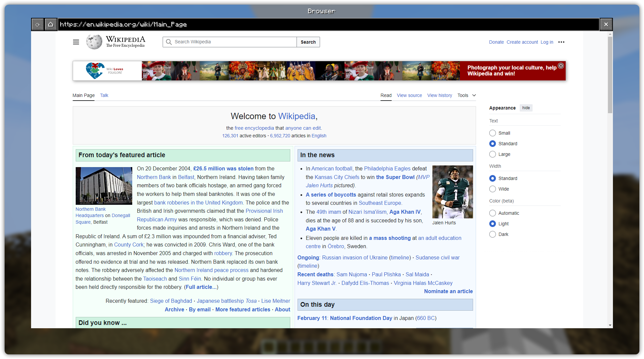Click the magnifier icon in the search box
This screenshot has width=644, height=359.
169,42
